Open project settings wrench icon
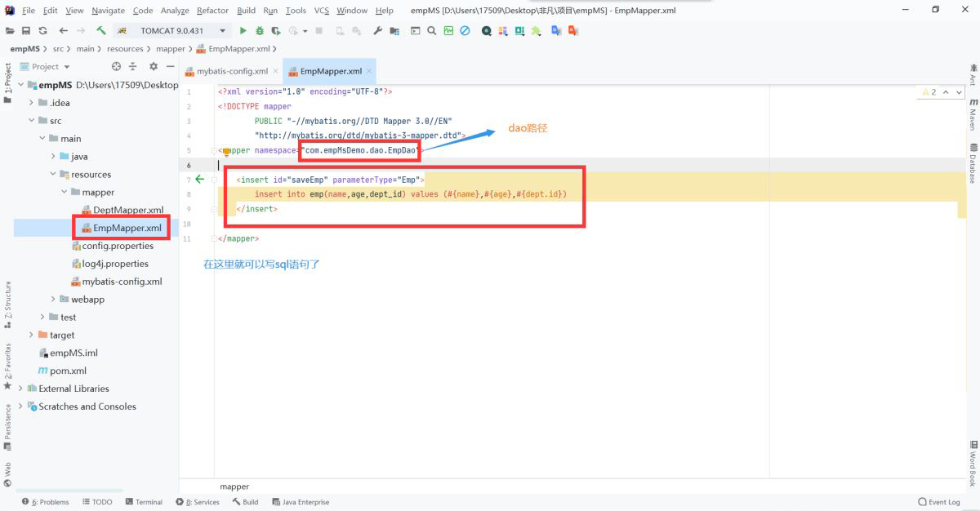The image size is (980, 511). 377,31
